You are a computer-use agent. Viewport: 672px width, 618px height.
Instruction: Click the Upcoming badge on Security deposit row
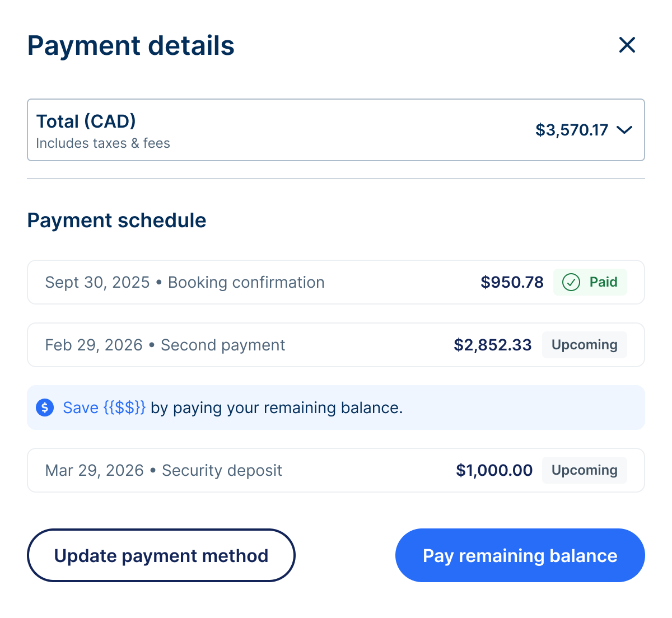click(584, 470)
